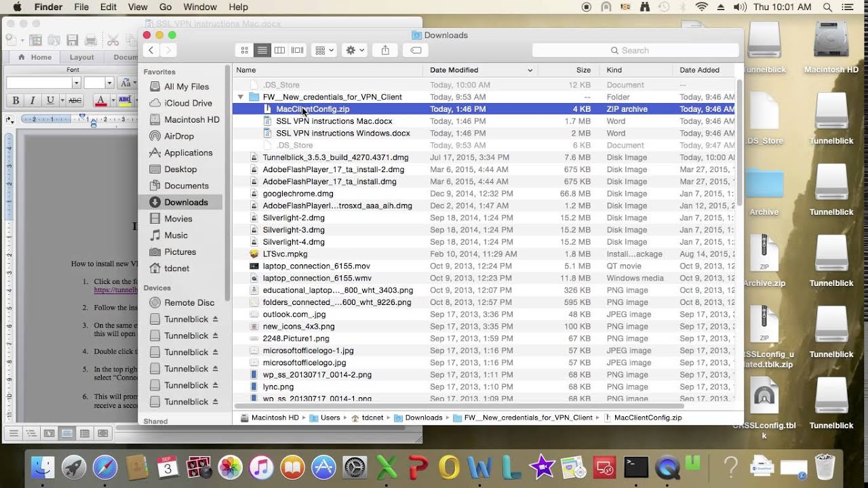Viewport: 868px width, 488px height.
Task: Toggle Strikethrough in Word window
Action: [75, 100]
